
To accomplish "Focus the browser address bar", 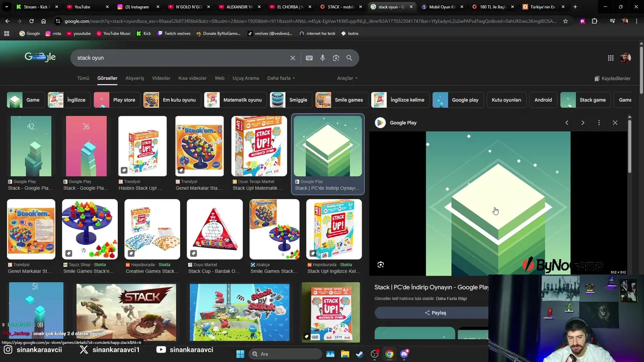I will [x=310, y=21].
